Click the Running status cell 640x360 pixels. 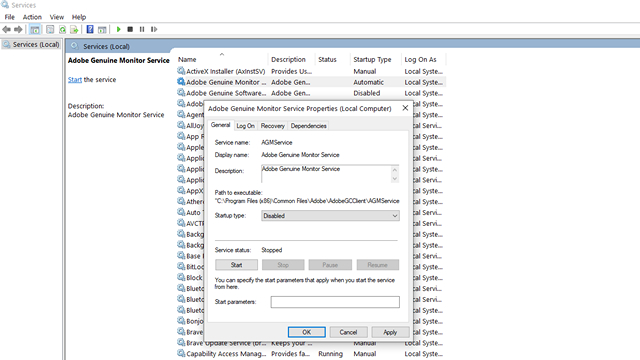(330, 354)
